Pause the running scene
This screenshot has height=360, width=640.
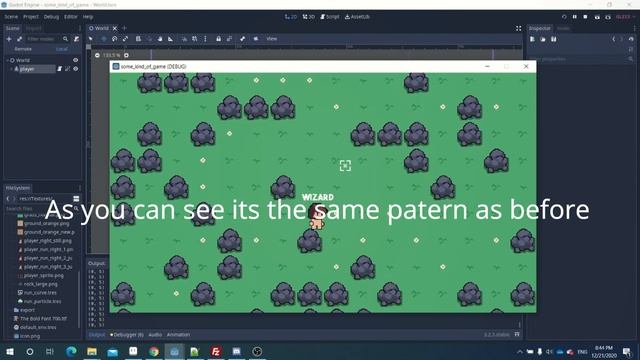coord(575,17)
